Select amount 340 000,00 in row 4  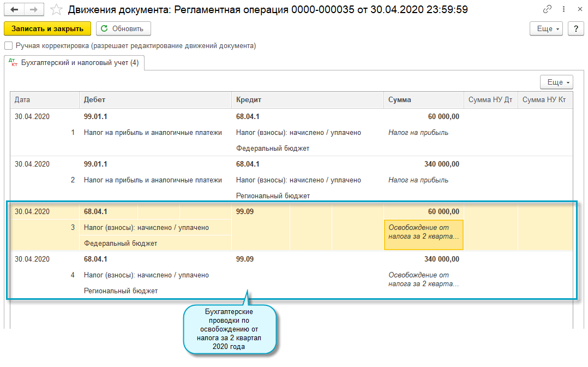pos(441,259)
